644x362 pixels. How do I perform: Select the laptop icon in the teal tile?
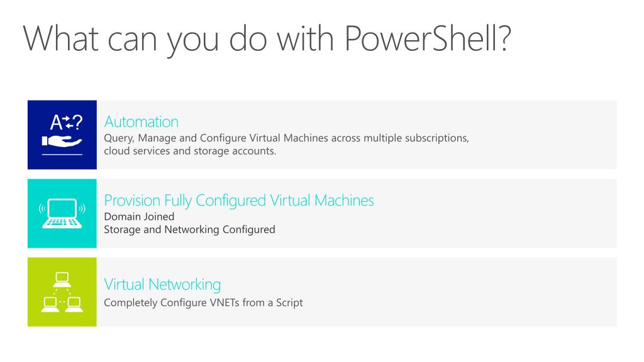pyautogui.click(x=62, y=214)
